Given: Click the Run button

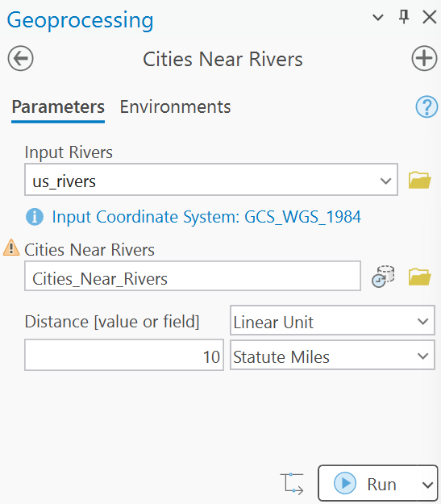Looking at the screenshot, I should click(x=367, y=483).
